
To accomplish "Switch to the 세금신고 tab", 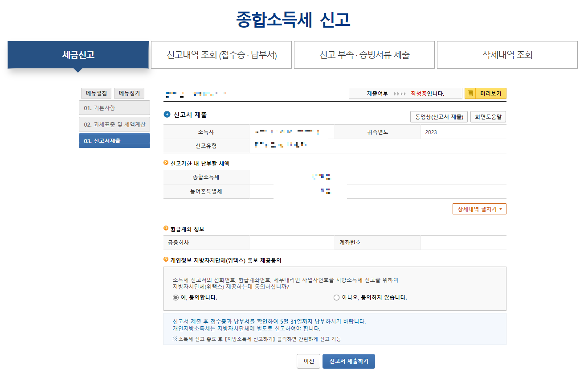I will click(x=78, y=54).
